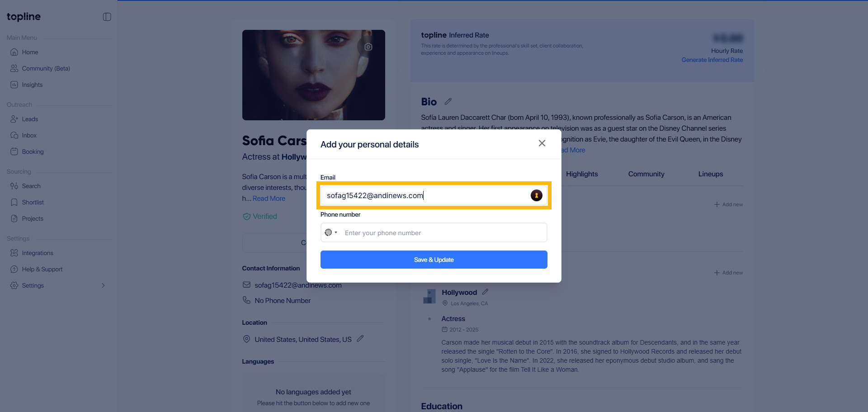Expand profile summary with Read More
This screenshot has width=868, height=412.
coord(269,199)
